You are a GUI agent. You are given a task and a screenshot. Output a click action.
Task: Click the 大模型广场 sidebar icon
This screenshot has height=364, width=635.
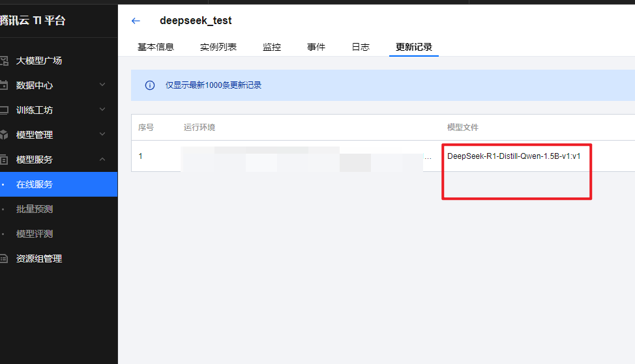4,61
